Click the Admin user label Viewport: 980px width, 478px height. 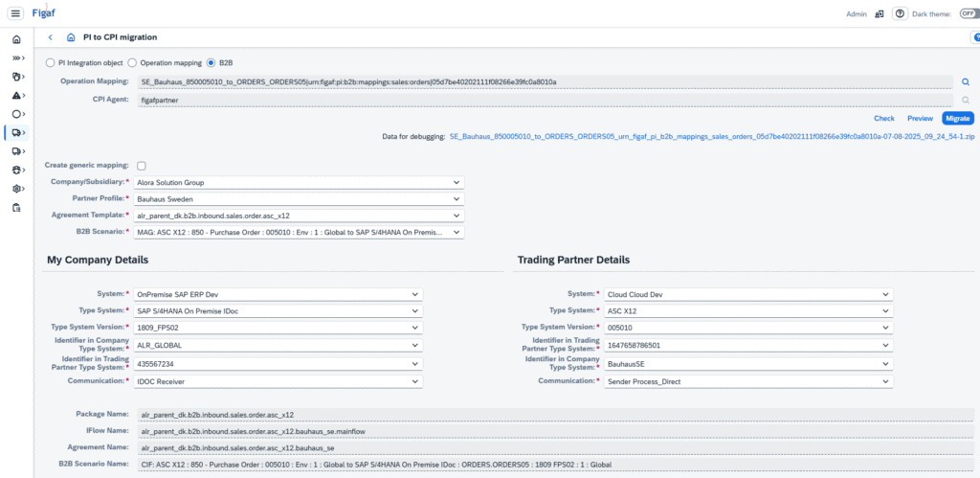tap(857, 13)
